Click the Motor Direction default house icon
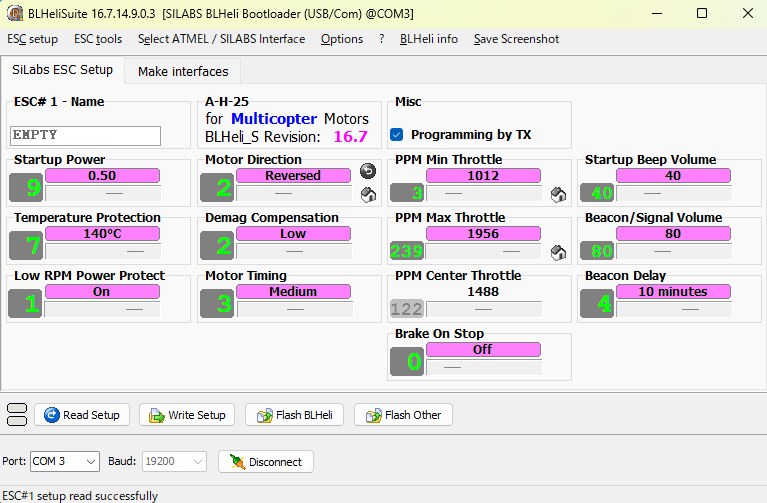Viewport: 767px width, 503px height. point(368,194)
